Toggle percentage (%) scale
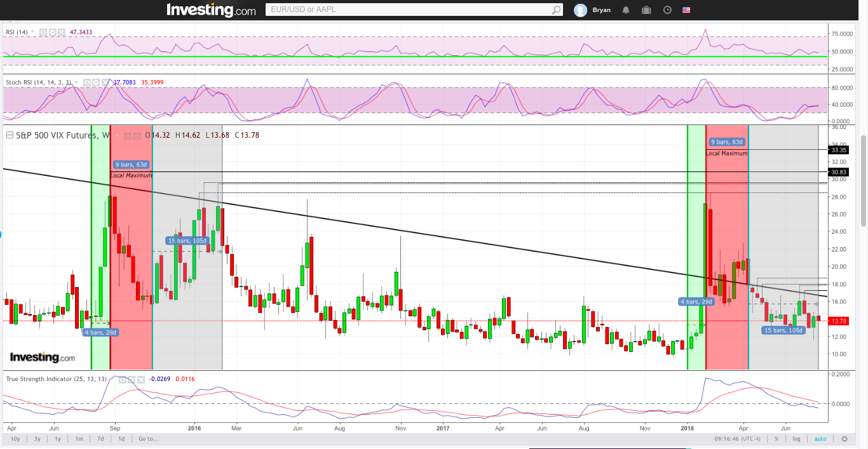The width and height of the screenshot is (868, 449). click(776, 439)
